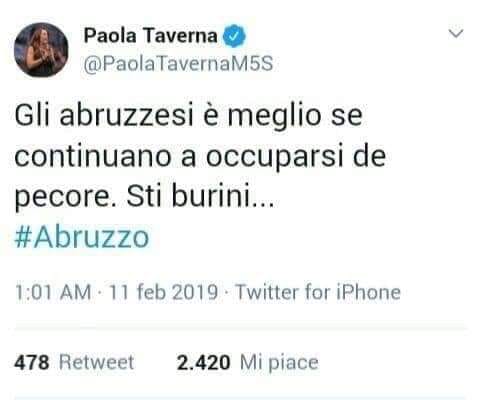Follow the #Abruzzo hashtag
Screen dimensions: 480x400
[x=82, y=237]
